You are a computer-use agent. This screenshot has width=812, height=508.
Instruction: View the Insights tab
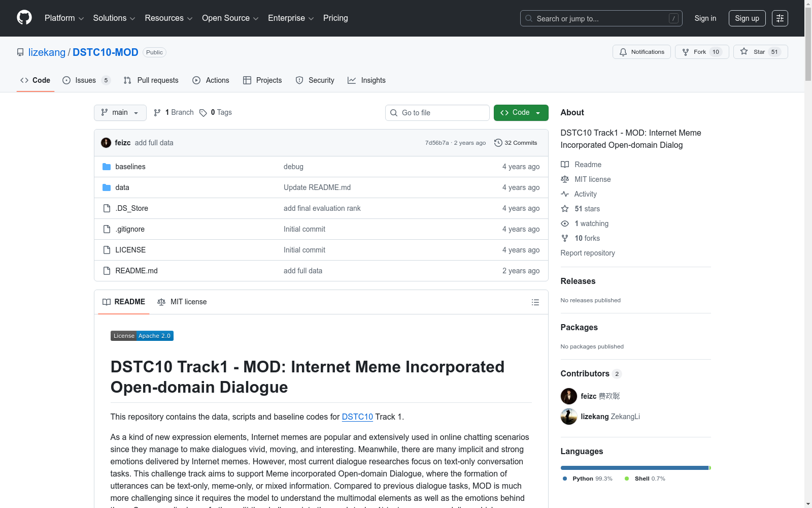tap(366, 80)
